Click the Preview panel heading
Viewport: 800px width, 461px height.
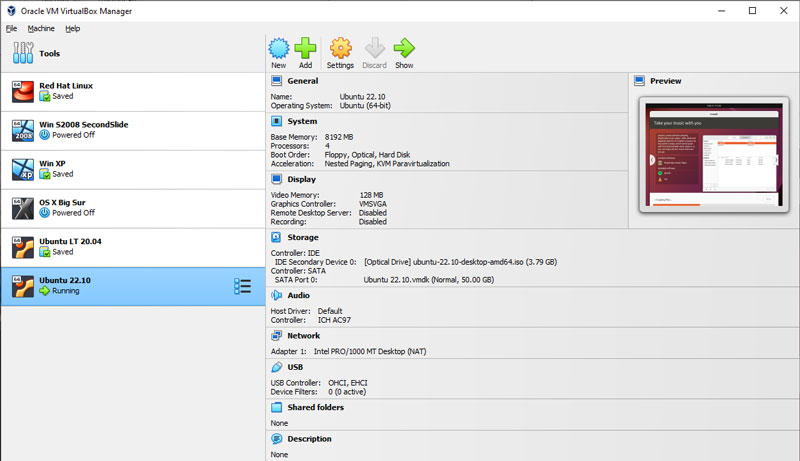pos(665,81)
